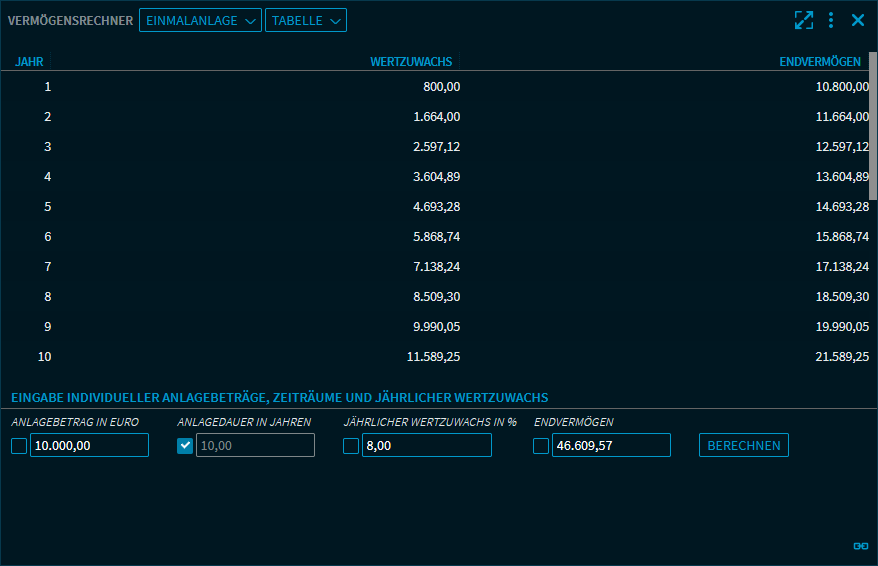Click the Wertzuwachs column header
878x566 pixels.
coord(411,62)
